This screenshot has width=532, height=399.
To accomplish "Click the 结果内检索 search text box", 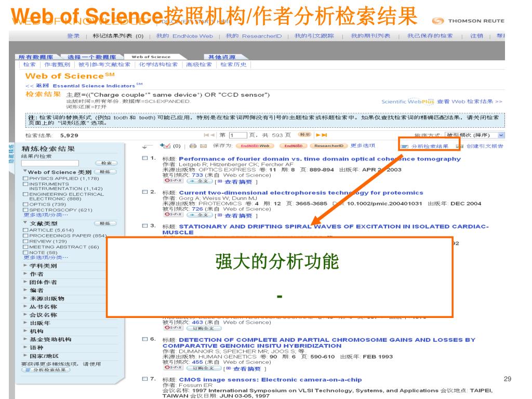I will (50, 163).
